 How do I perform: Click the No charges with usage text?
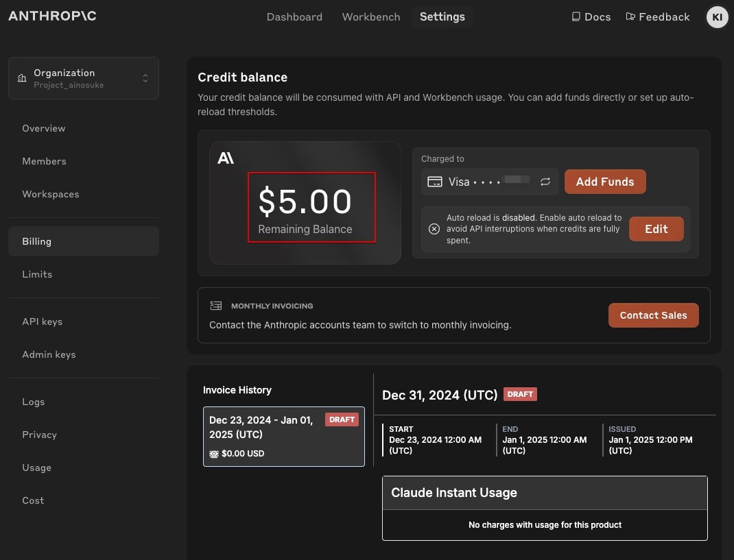(x=545, y=525)
